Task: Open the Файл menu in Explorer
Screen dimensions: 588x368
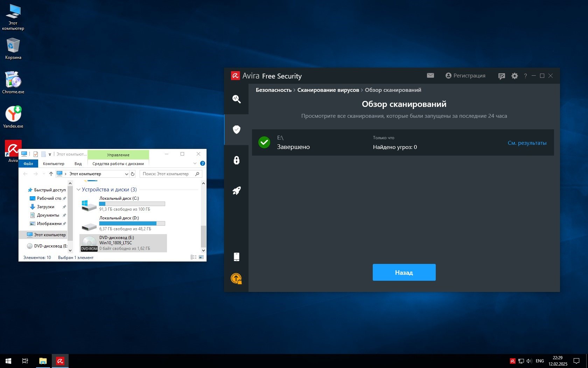Action: pyautogui.click(x=28, y=164)
